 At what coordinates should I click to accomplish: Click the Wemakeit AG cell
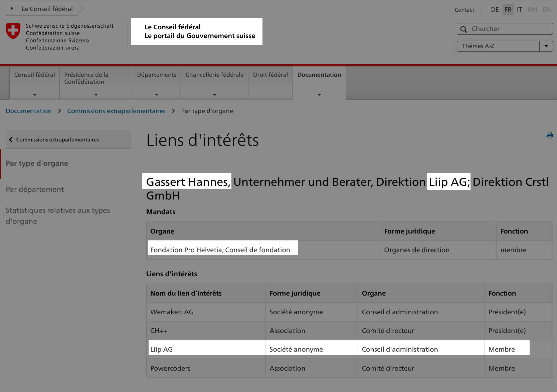click(x=206, y=312)
